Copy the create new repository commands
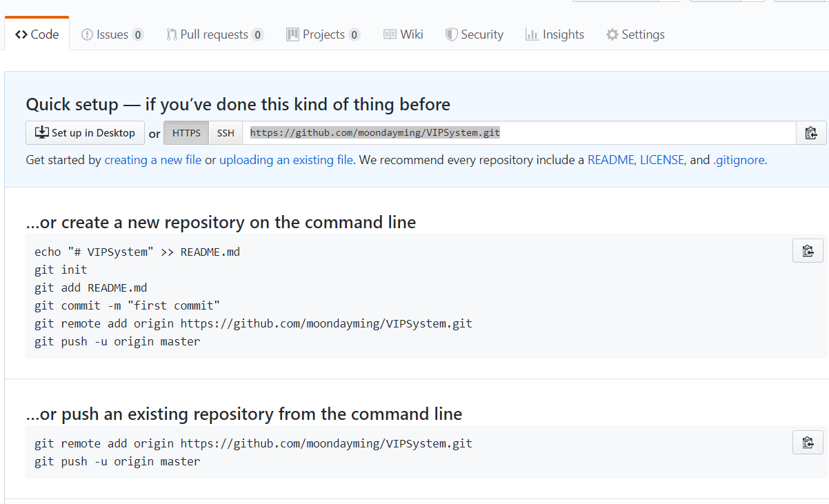This screenshot has width=829, height=504. click(x=808, y=251)
